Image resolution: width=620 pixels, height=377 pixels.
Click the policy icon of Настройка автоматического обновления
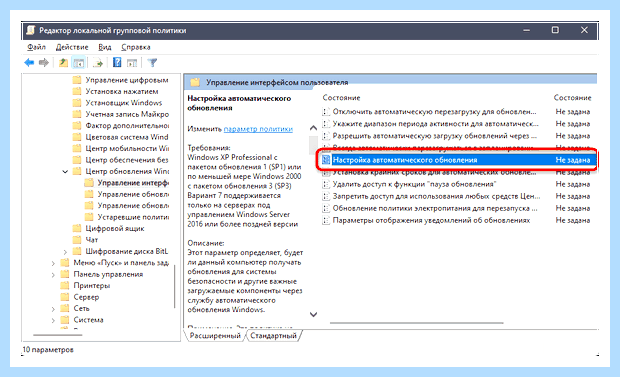(326, 160)
